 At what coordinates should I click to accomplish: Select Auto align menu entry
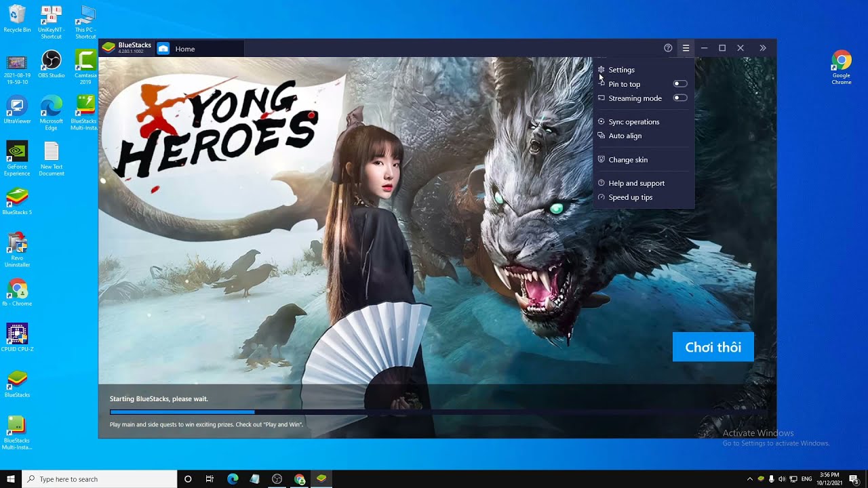644,136
